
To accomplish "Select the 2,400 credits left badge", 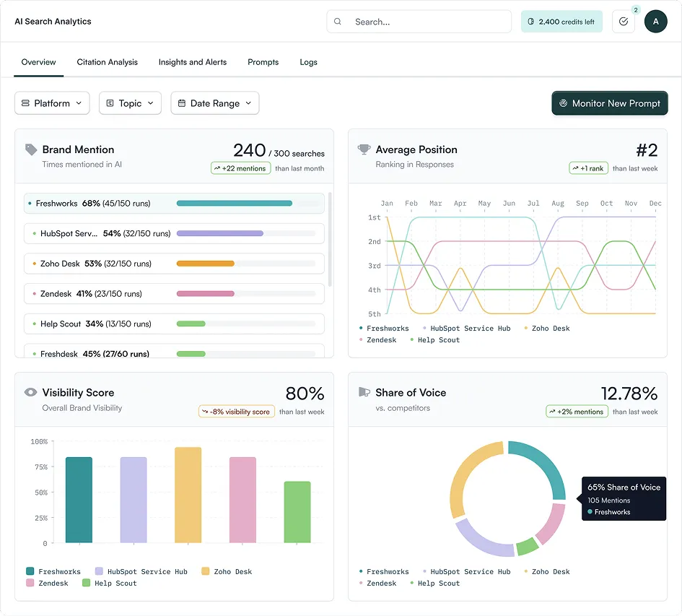I will tap(561, 22).
